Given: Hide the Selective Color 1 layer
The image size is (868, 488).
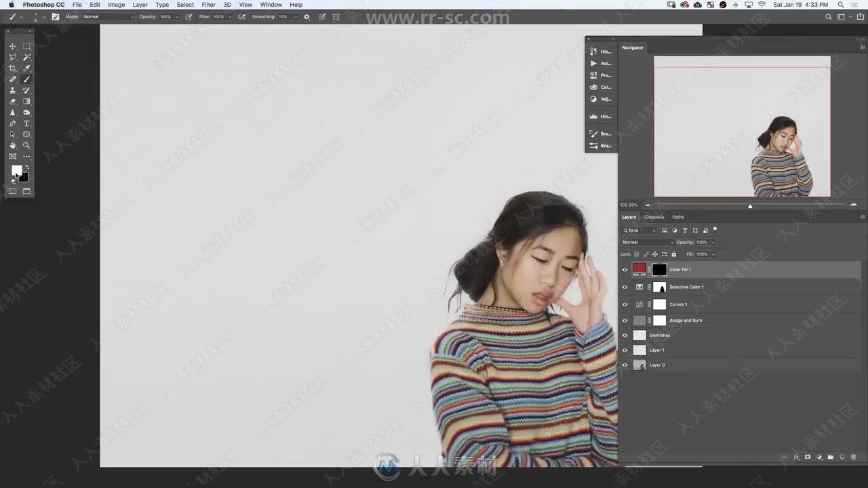Looking at the screenshot, I should [625, 287].
